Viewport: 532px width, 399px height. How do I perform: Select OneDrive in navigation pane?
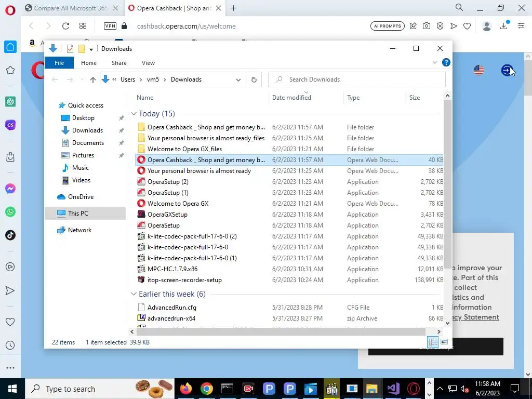pyautogui.click(x=81, y=197)
